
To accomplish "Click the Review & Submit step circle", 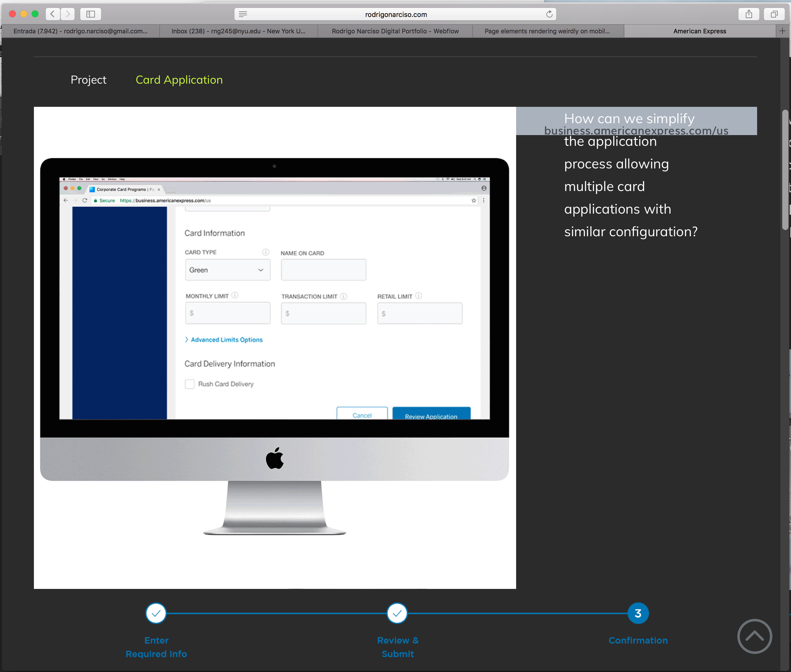I will click(397, 613).
